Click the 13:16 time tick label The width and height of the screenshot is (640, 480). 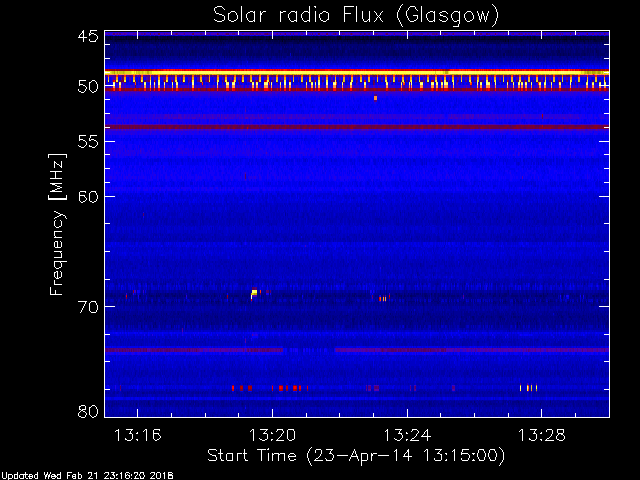click(x=138, y=435)
